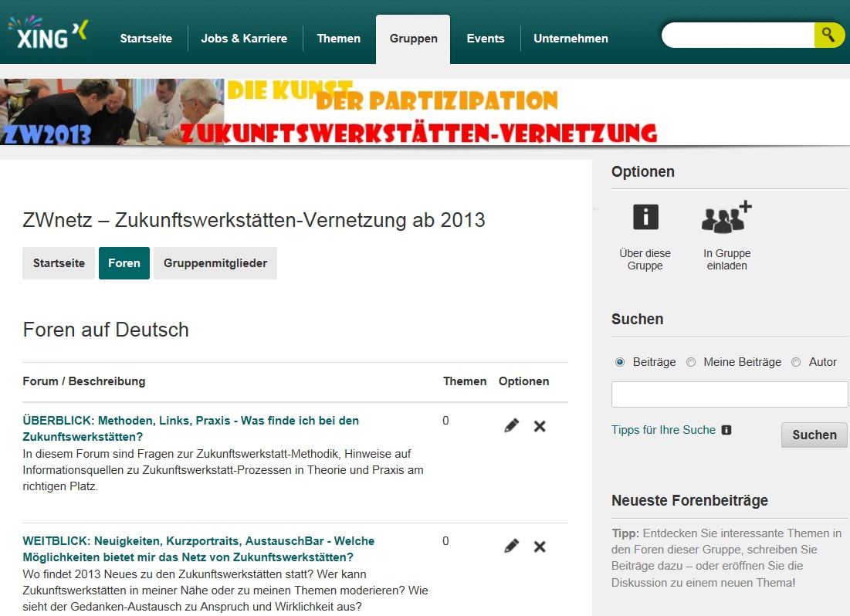Select the Autor radio button
This screenshot has width=850, height=616.
tap(796, 362)
